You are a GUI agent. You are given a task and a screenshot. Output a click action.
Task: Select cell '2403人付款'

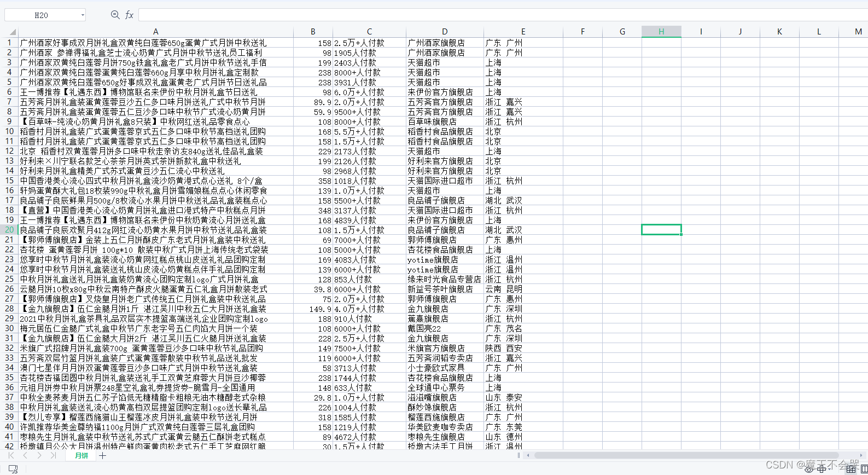(369, 62)
